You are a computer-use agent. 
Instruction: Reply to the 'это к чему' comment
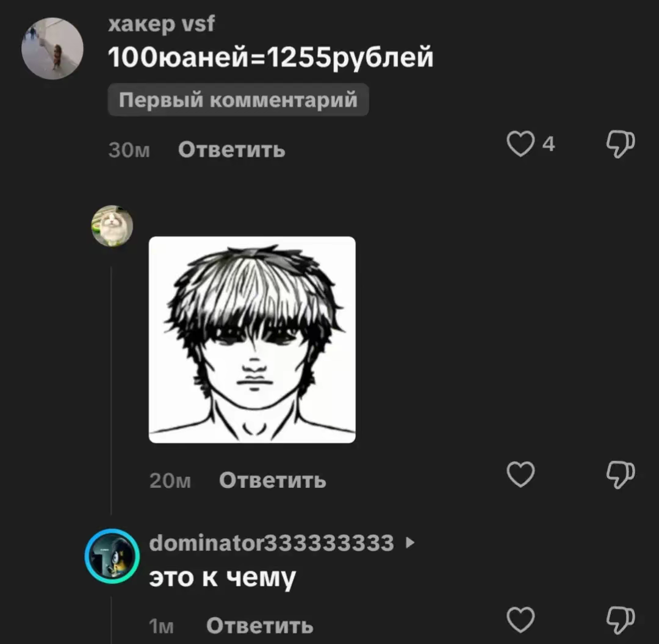(260, 626)
